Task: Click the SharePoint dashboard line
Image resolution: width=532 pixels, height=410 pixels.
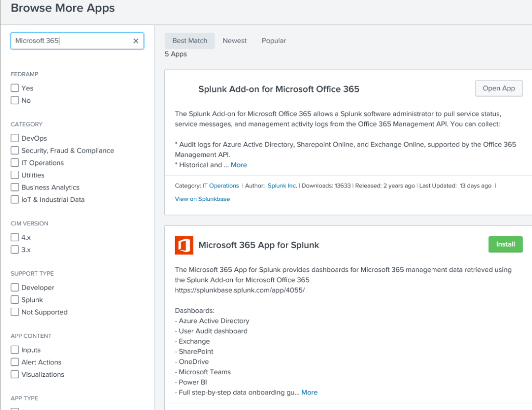Action: (194, 352)
